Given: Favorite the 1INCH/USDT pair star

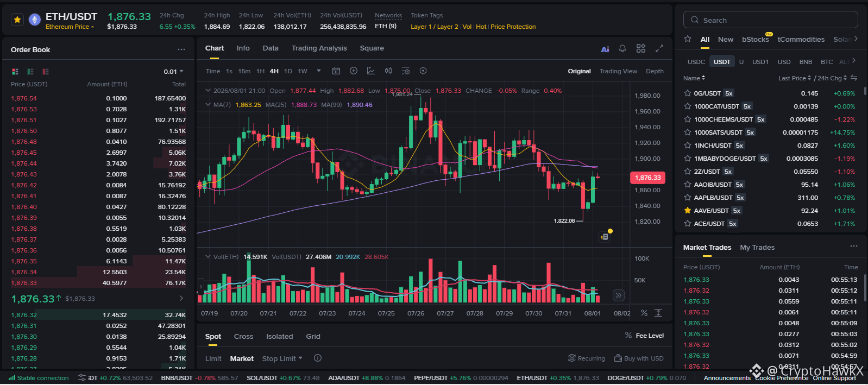Looking at the screenshot, I should 688,146.
